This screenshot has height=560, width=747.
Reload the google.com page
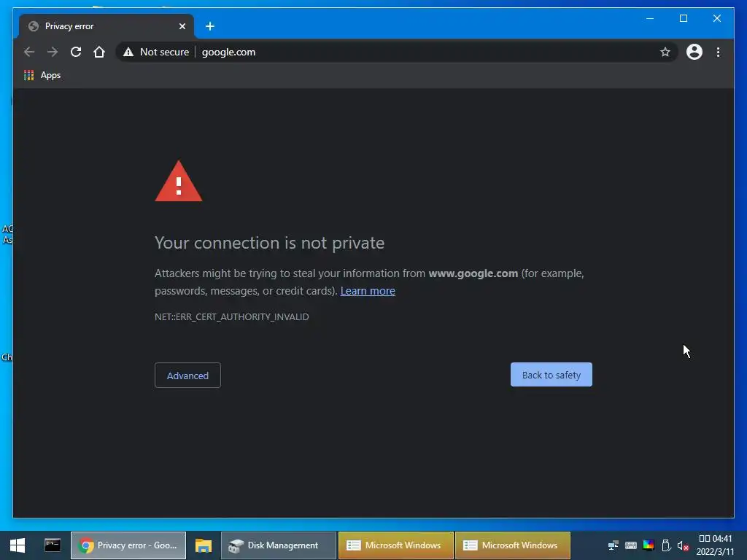pyautogui.click(x=76, y=52)
